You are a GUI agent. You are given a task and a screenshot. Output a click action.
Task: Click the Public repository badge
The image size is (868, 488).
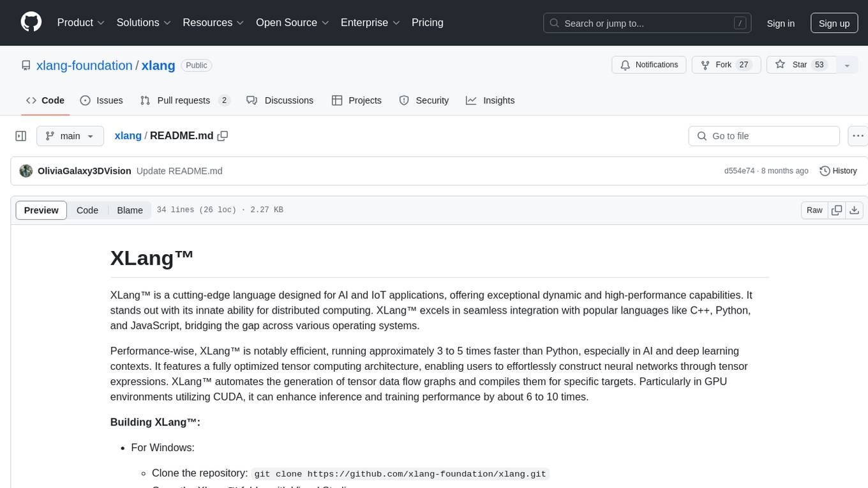point(197,65)
